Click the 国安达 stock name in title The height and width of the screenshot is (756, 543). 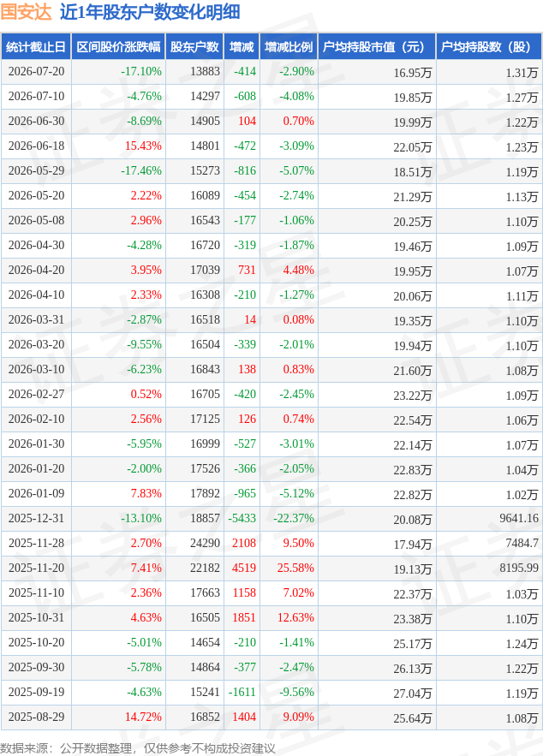26,12
